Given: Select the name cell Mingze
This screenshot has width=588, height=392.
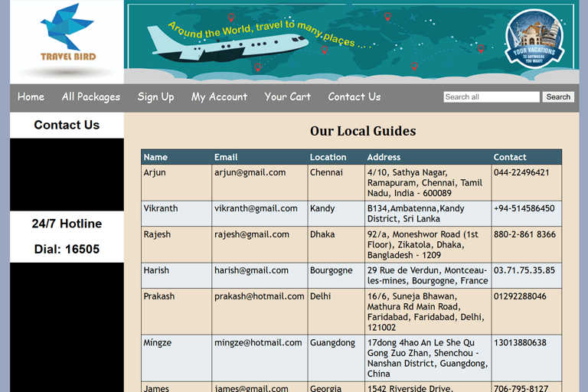Looking at the screenshot, I should pyautogui.click(x=177, y=358).
